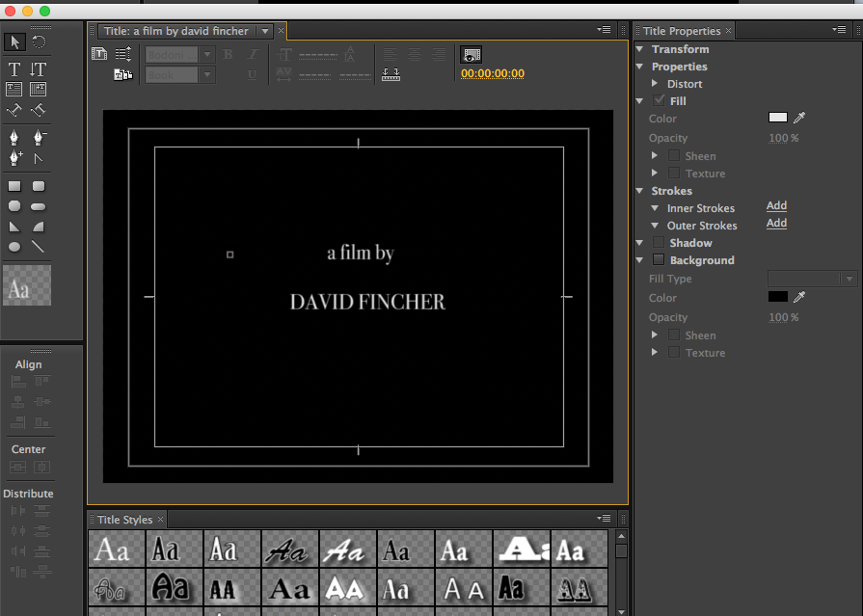Select the Title: a film by david fincher tab
The image size is (863, 616).
(176, 31)
